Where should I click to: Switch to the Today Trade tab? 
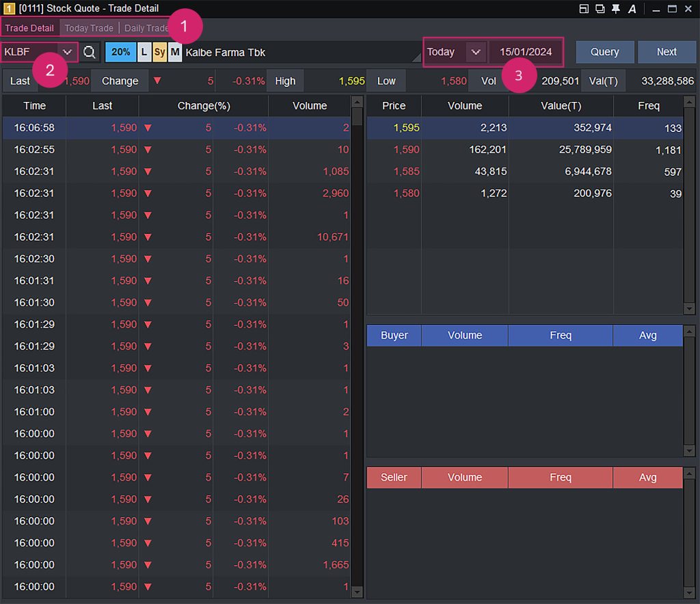tap(89, 28)
